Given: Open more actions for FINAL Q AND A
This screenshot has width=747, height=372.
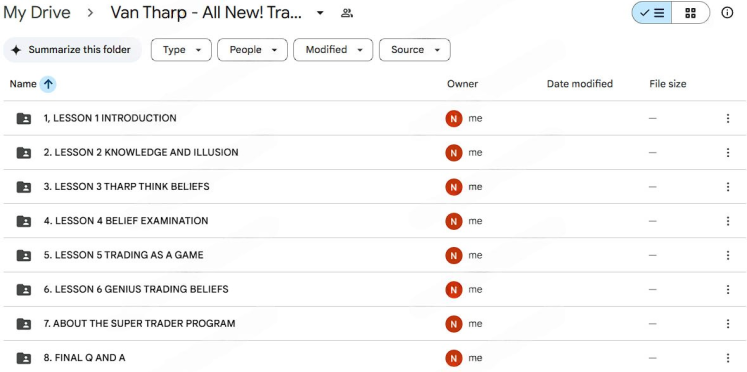Looking at the screenshot, I should (x=727, y=358).
